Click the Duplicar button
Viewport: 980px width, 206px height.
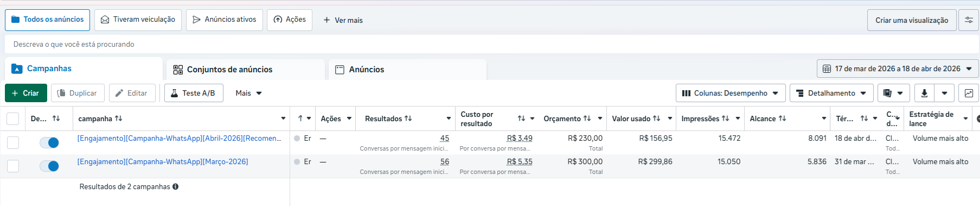pos(77,93)
